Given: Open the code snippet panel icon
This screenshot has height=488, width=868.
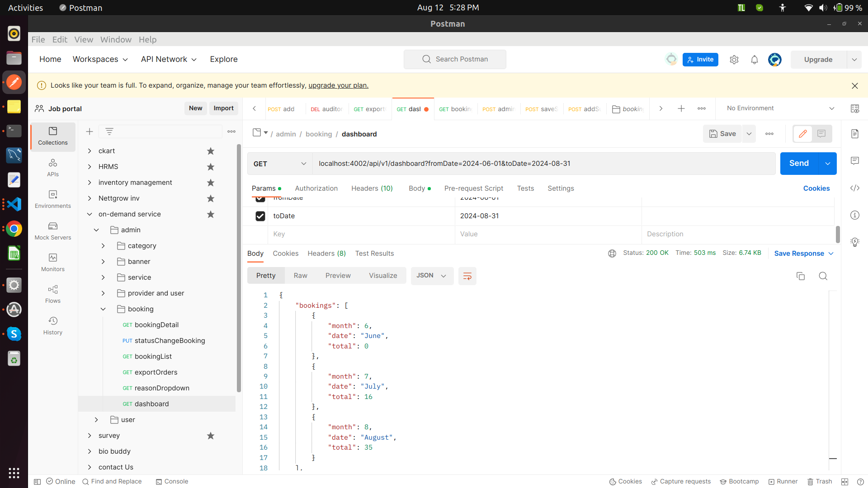Looking at the screenshot, I should pyautogui.click(x=854, y=188).
